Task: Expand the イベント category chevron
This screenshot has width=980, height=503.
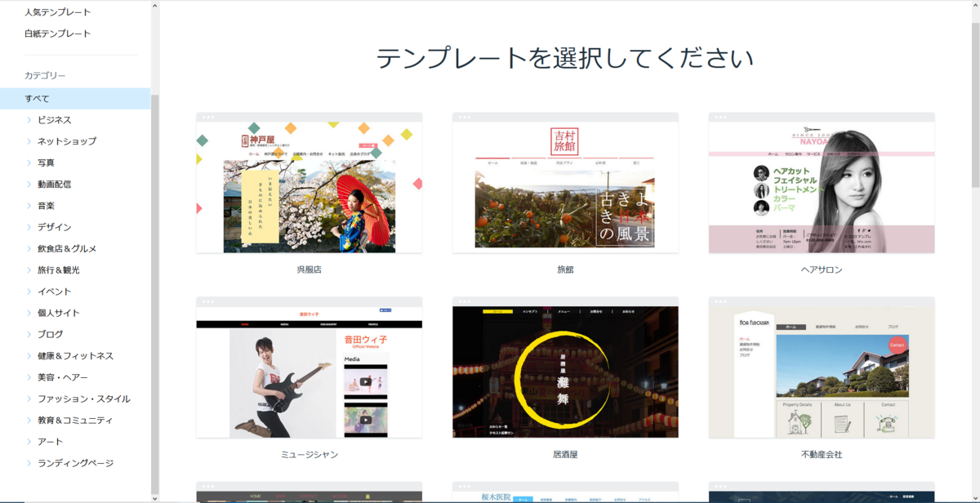Action: pos(29,292)
